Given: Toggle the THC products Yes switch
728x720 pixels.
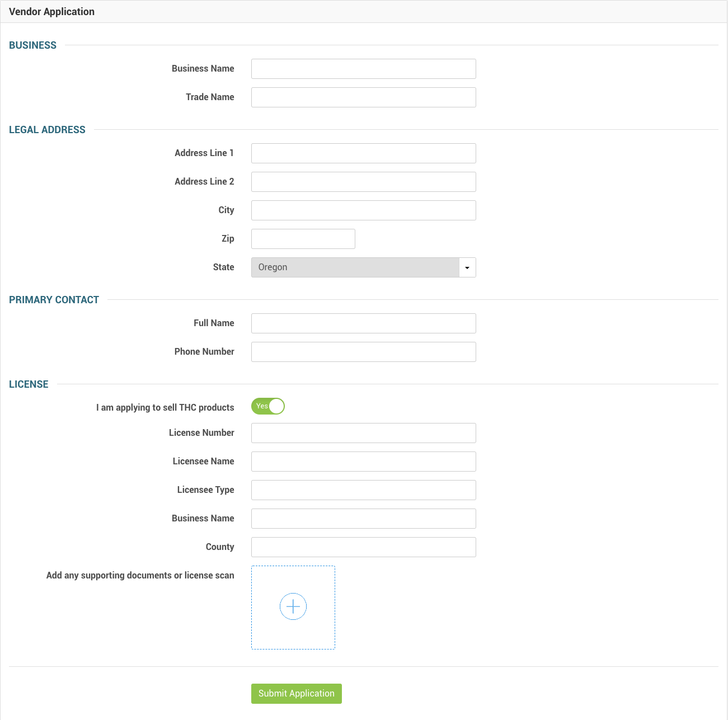Looking at the screenshot, I should pos(268,406).
